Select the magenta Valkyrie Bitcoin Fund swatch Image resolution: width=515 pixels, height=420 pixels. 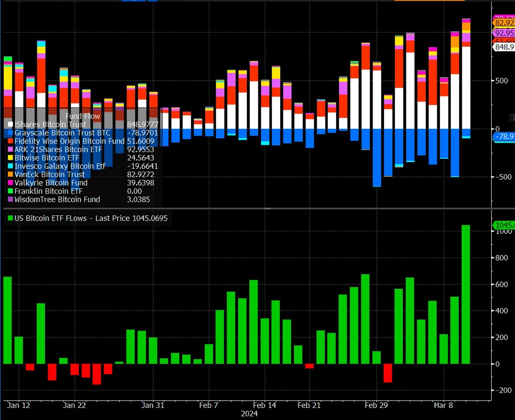10,183
